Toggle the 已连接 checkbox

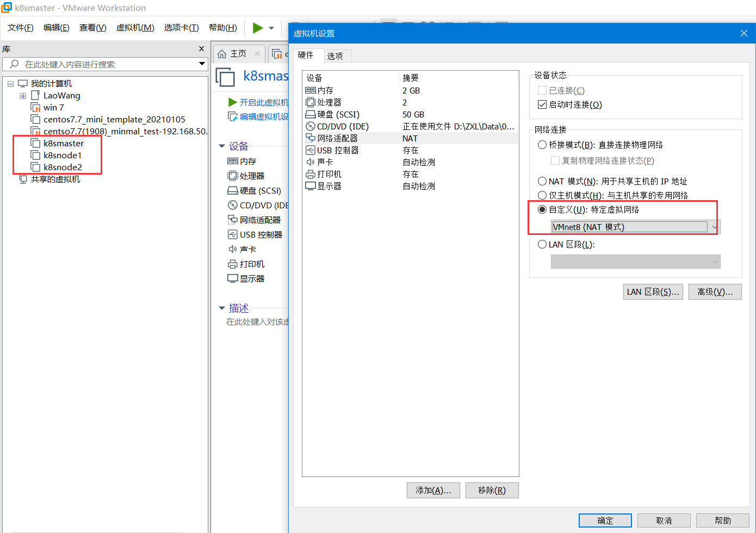click(542, 90)
